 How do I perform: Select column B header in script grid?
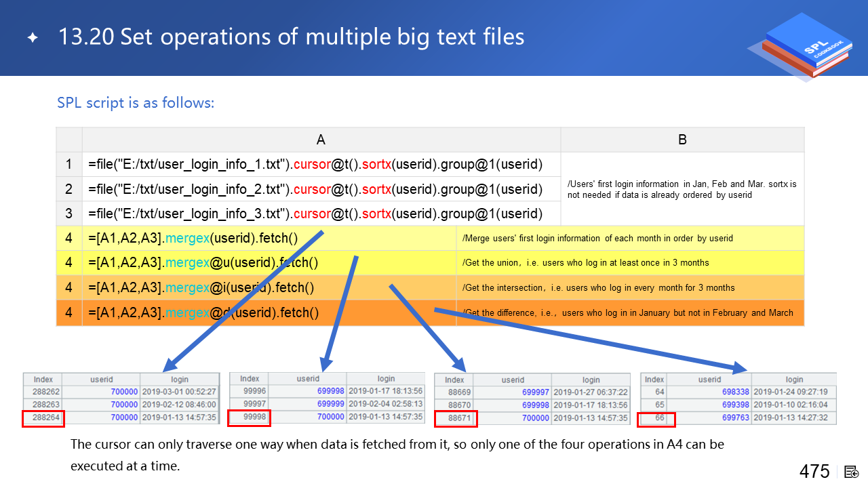[x=682, y=140]
